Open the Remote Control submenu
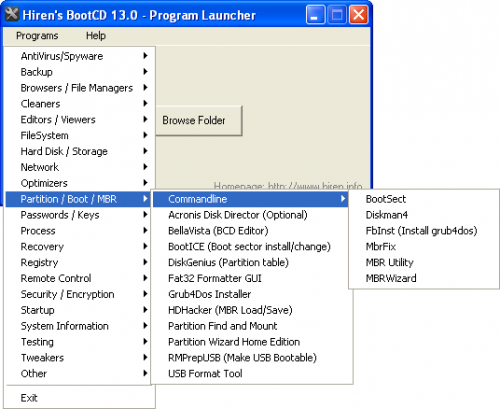This screenshot has height=409, width=500. (x=78, y=278)
